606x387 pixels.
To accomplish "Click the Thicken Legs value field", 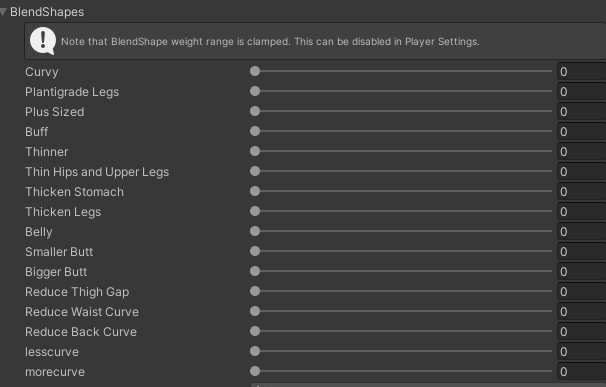I will (581, 211).
